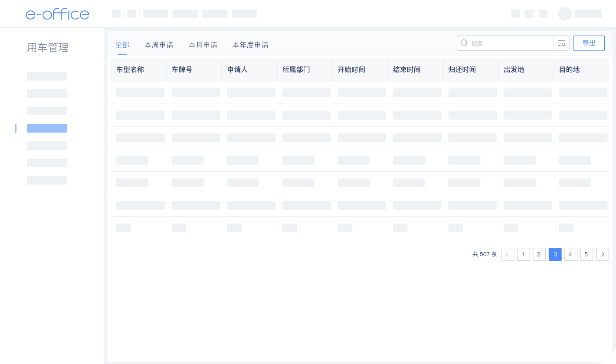The width and height of the screenshot is (616, 364).
Task: Focus the 搜索 search input field
Action: pyautogui.click(x=505, y=43)
